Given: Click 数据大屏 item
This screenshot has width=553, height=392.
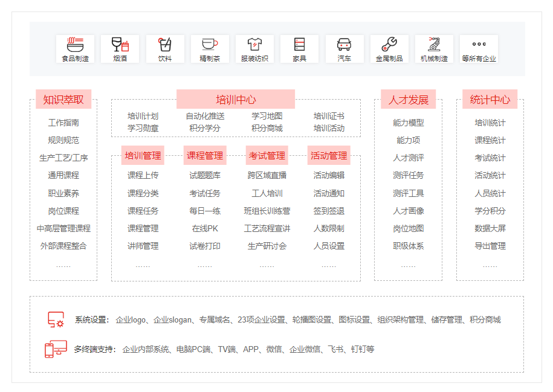Looking at the screenshot, I should 490,228.
